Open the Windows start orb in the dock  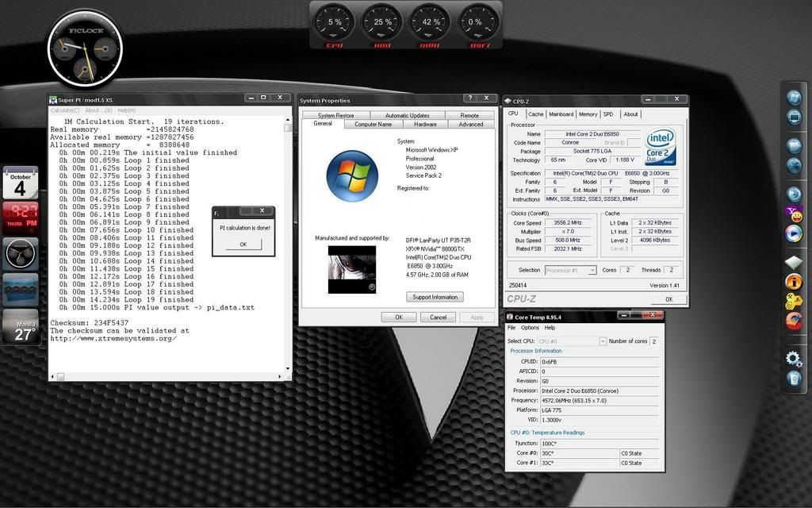(x=794, y=98)
